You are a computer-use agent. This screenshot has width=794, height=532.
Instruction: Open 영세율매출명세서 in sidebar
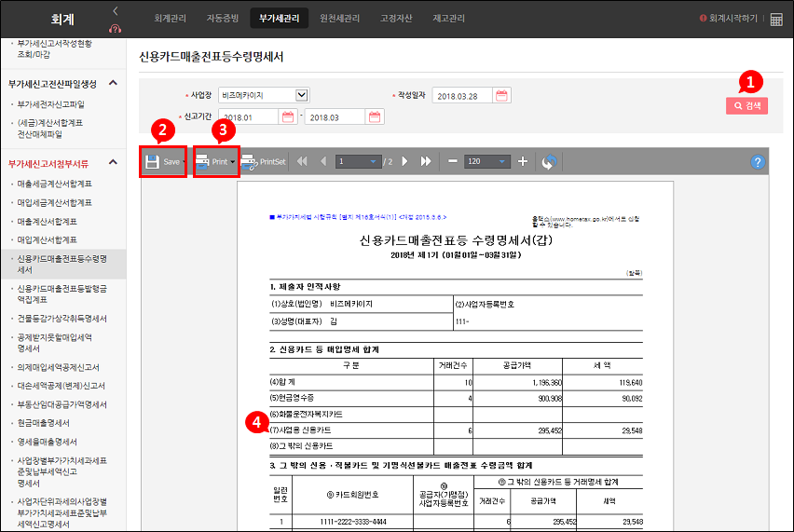pyautogui.click(x=48, y=442)
